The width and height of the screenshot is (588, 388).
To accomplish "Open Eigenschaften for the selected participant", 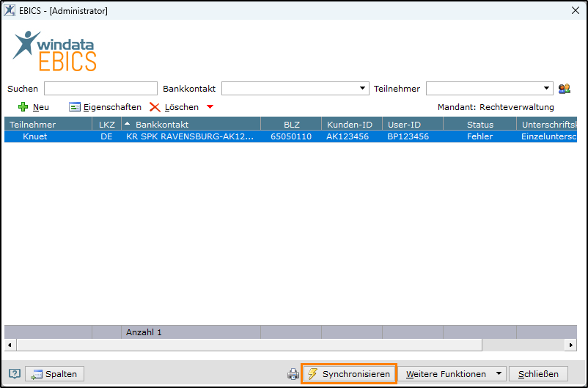I will point(105,107).
